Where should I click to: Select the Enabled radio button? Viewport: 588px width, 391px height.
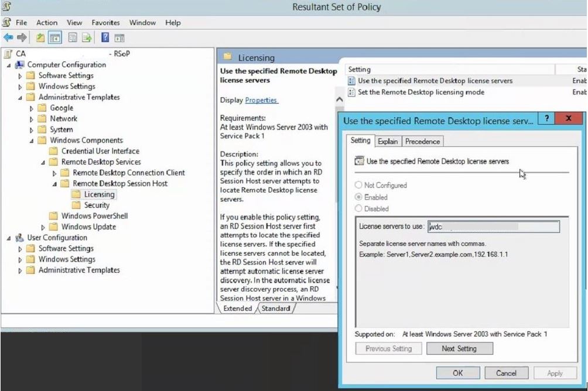click(x=358, y=197)
